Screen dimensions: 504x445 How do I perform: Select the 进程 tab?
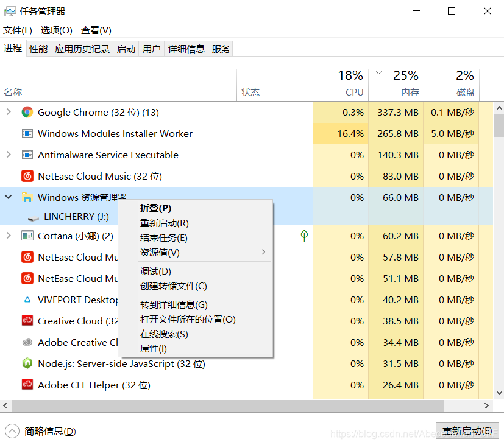tap(13, 48)
